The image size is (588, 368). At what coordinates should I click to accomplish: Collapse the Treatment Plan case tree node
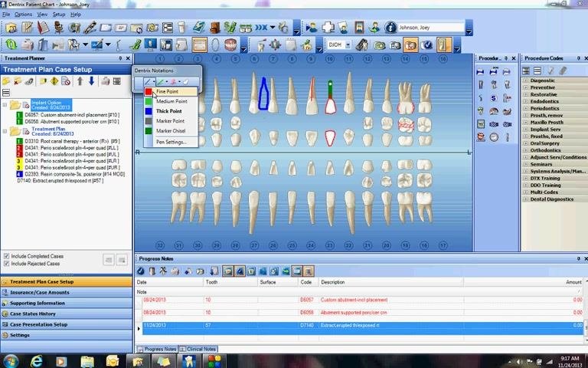[x=5, y=131]
